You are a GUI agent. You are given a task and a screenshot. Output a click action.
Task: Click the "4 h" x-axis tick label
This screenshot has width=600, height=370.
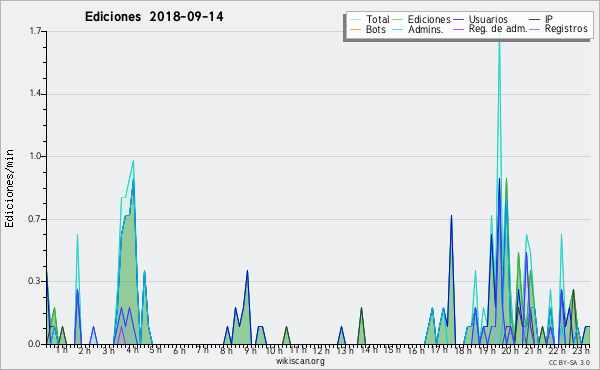pyautogui.click(x=132, y=350)
